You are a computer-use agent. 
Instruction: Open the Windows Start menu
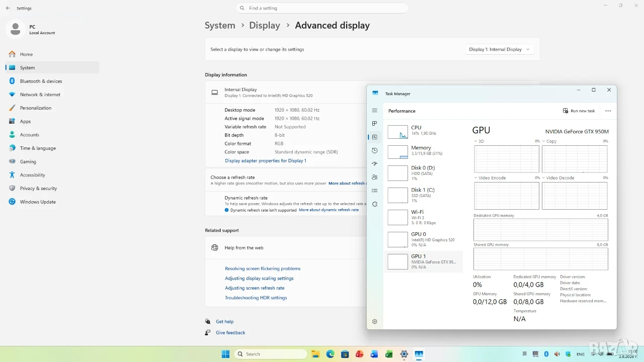click(225, 354)
